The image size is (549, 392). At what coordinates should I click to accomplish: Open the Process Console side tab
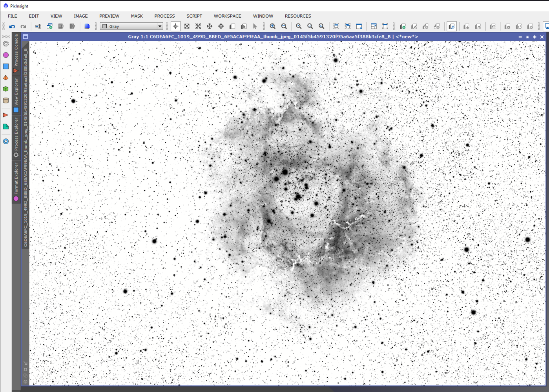click(x=16, y=54)
